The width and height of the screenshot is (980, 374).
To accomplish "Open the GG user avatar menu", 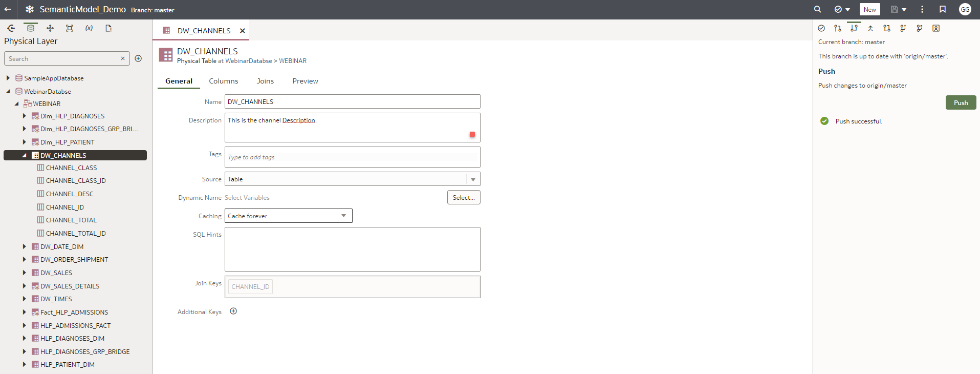I will click(x=965, y=9).
